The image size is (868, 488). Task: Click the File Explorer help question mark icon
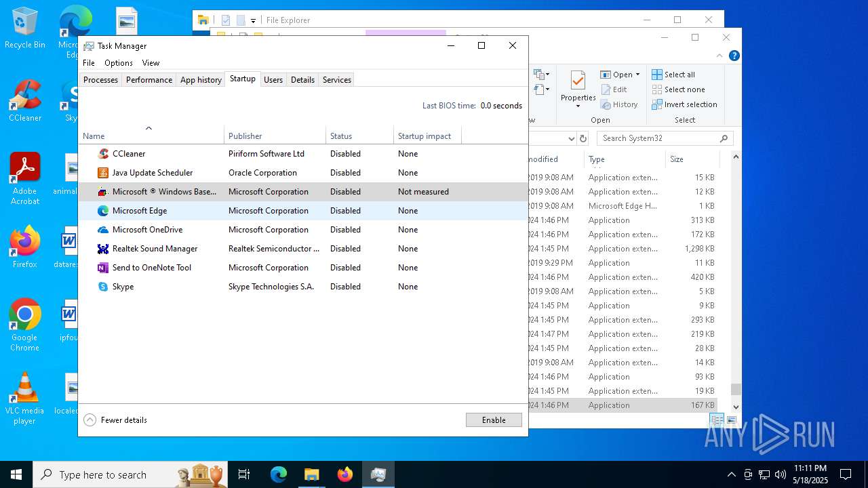(x=734, y=56)
